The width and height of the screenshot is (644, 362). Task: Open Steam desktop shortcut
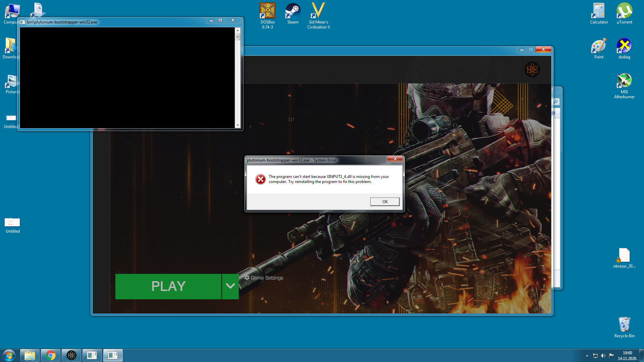(293, 14)
